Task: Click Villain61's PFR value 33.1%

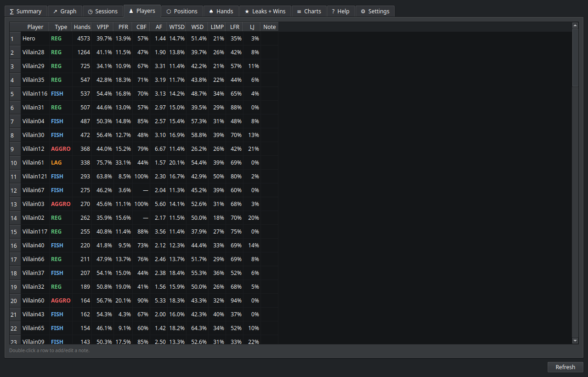Action: coord(123,163)
